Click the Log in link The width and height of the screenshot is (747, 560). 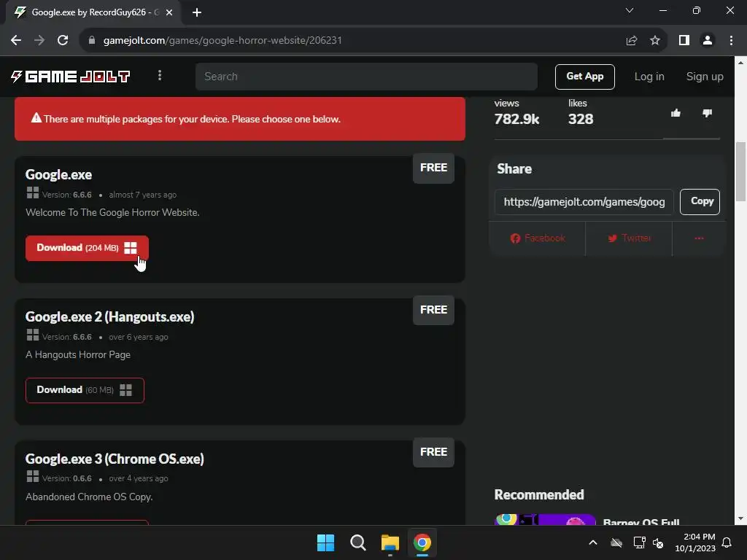click(x=649, y=77)
